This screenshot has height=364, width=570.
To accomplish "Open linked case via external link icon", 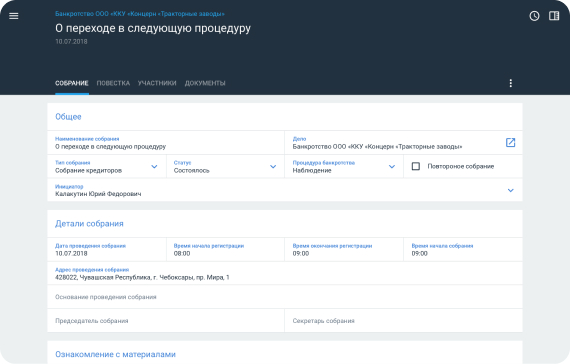I will coord(510,143).
